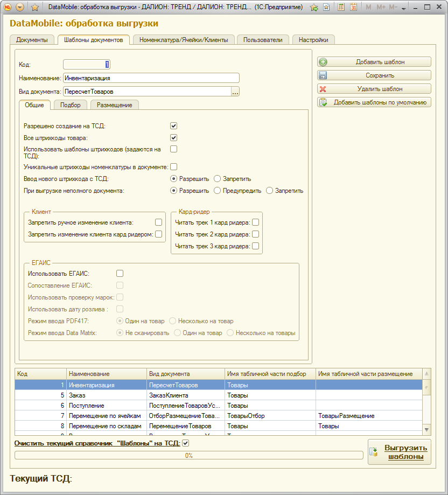Click the Вид документа column header

186,374
